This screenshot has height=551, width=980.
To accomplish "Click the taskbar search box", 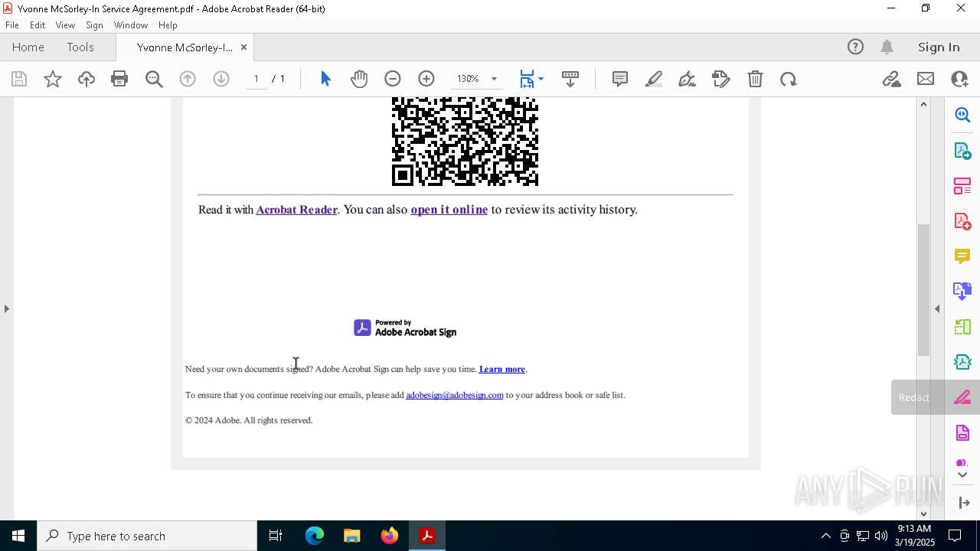I will pyautogui.click(x=147, y=536).
